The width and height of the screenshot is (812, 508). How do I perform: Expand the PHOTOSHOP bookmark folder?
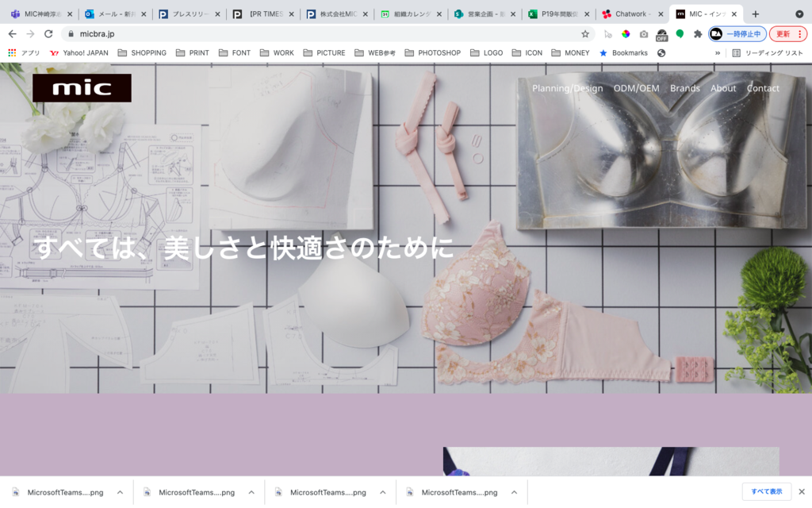pos(433,53)
